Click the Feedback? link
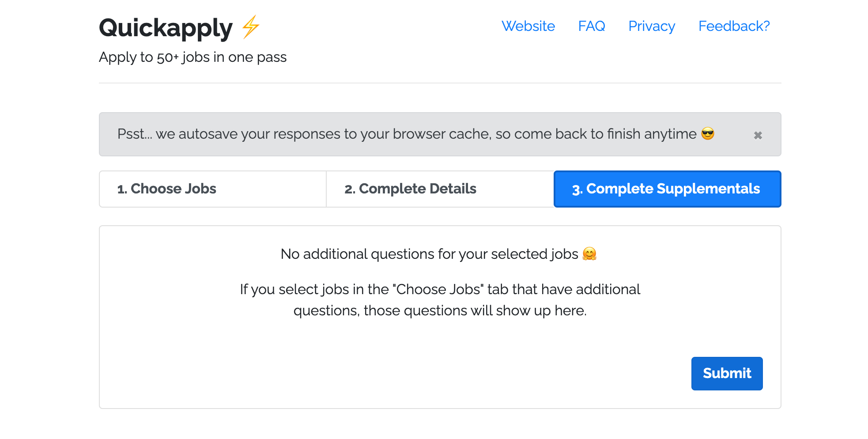The image size is (868, 439). 733,26
